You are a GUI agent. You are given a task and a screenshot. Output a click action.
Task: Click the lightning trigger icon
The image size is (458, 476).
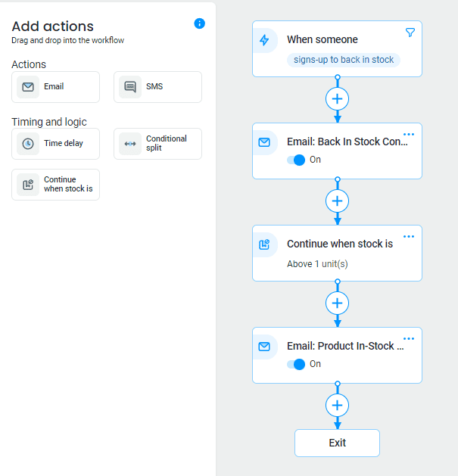coord(264,40)
